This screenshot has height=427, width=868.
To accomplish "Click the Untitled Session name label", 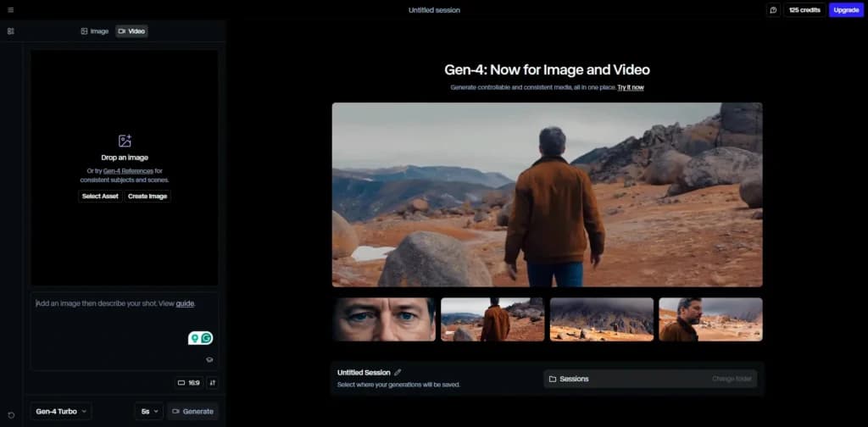I will [x=364, y=373].
